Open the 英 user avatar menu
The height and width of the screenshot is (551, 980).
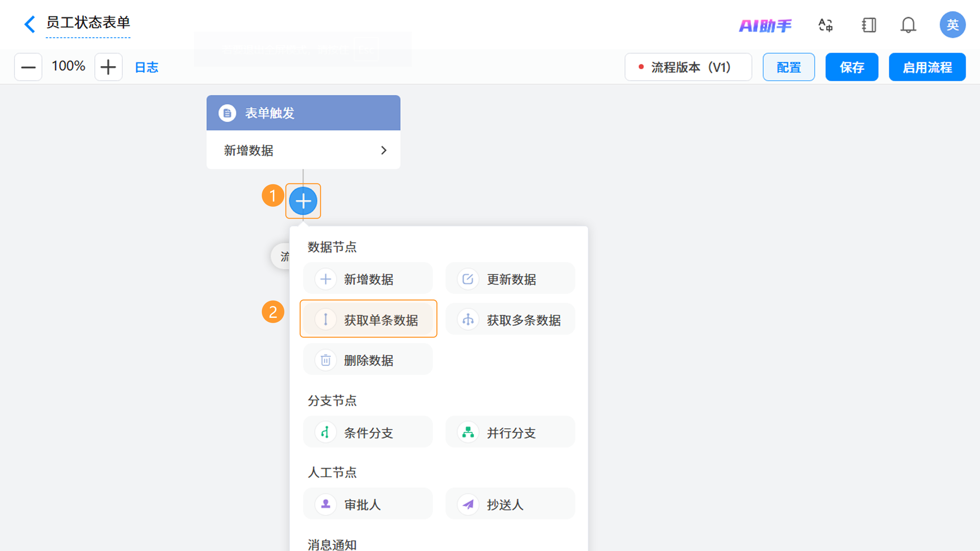952,25
